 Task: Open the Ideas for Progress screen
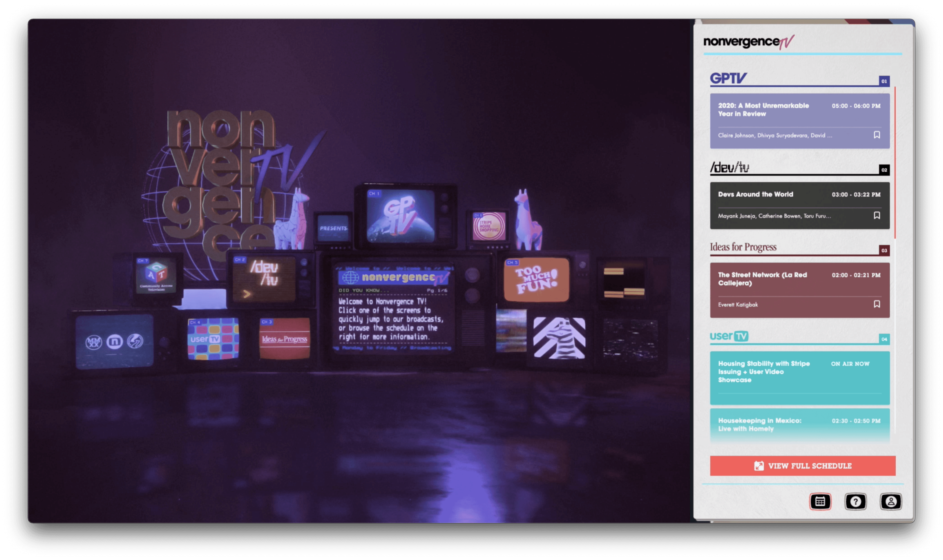[284, 338]
